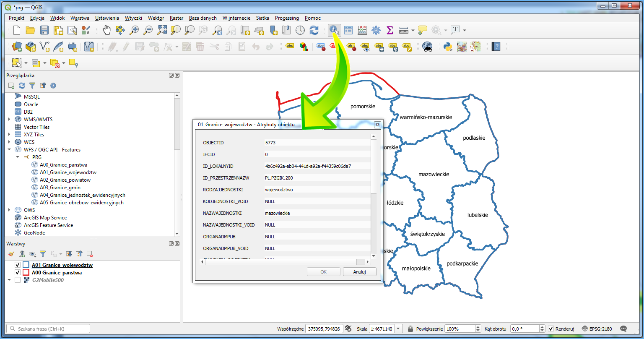Open Data Source Manager icon
644x339 pixels.
(x=17, y=47)
